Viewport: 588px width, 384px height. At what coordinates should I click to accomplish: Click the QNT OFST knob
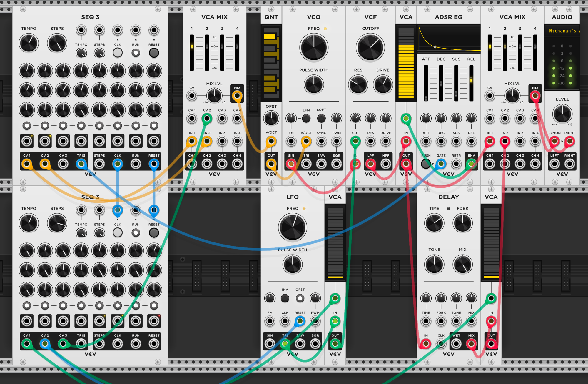coord(271,118)
